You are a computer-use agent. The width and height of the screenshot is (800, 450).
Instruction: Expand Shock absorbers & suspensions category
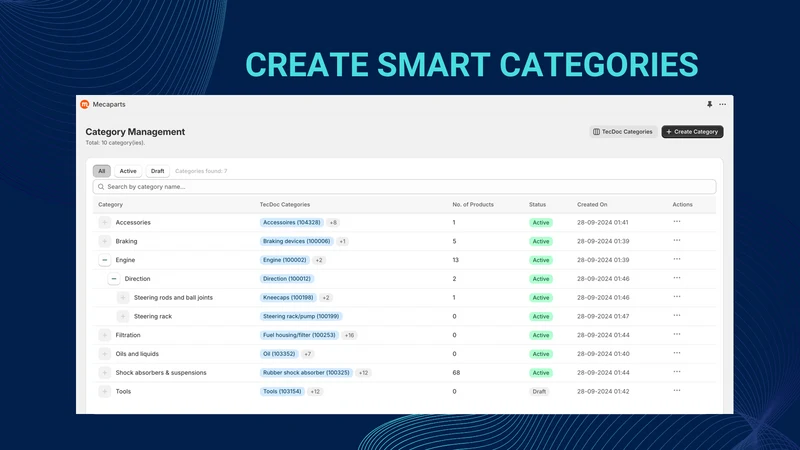click(x=105, y=372)
